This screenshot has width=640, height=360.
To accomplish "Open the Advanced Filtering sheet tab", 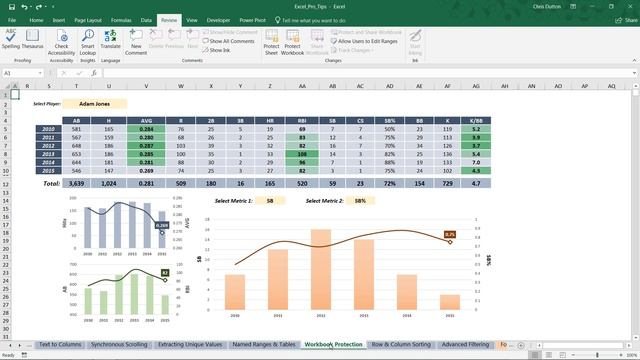I will (465, 344).
